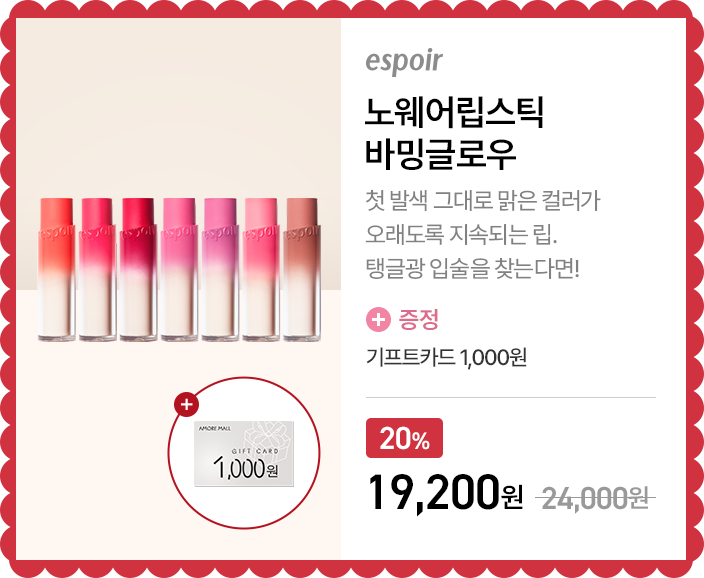Open product title 노웨어립스틱 바밍글로우
The image size is (704, 578).
pyautogui.click(x=454, y=133)
